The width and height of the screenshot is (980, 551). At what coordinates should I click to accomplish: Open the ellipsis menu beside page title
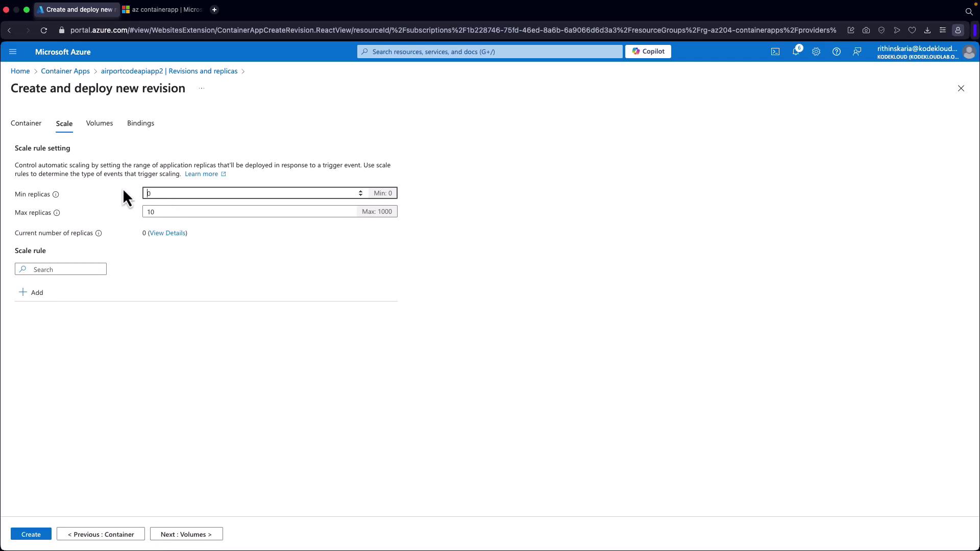pyautogui.click(x=202, y=88)
